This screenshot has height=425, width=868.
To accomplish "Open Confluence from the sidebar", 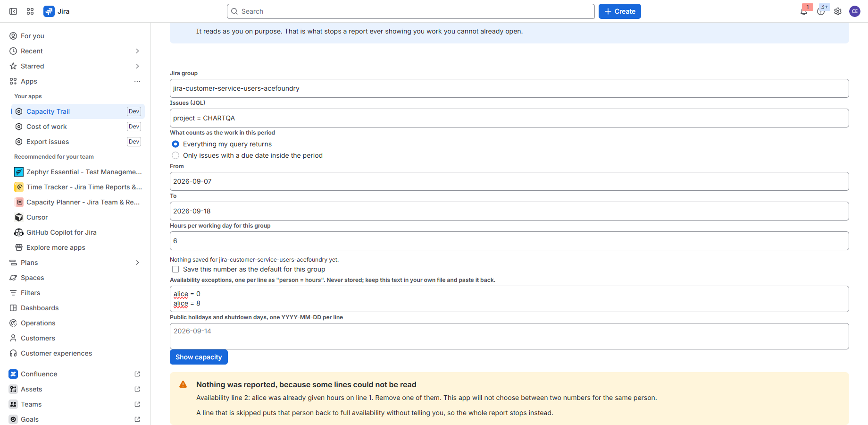I will click(75, 374).
